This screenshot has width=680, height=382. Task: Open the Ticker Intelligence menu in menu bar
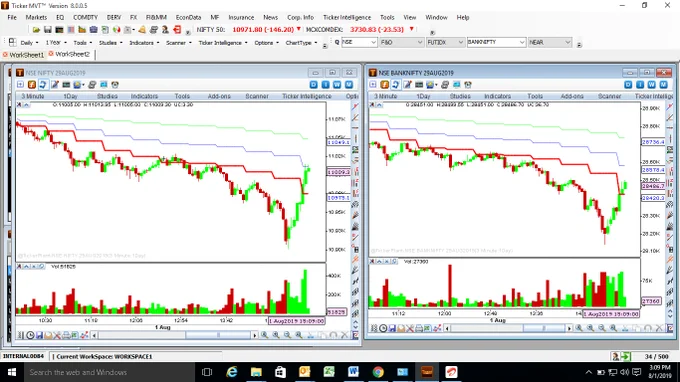(347, 17)
